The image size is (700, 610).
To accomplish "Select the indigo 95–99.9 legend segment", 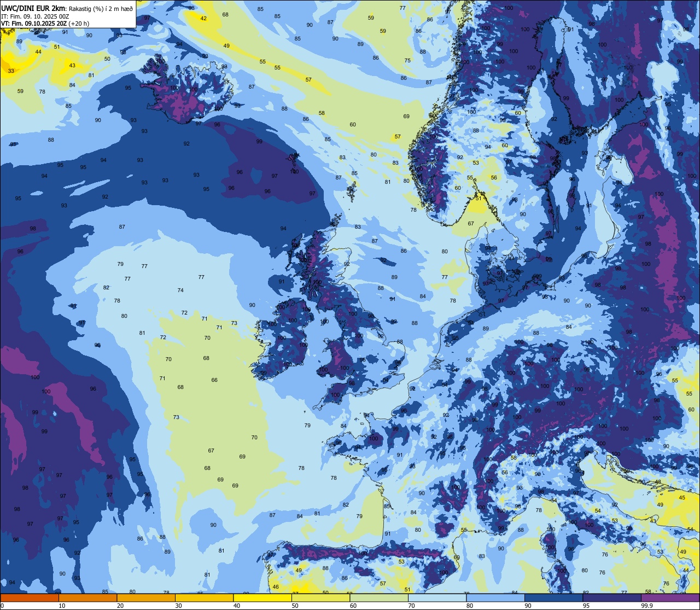I will point(612,597).
